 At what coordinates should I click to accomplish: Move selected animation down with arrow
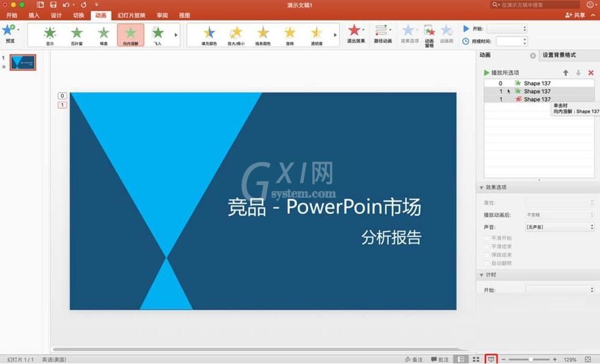click(578, 73)
